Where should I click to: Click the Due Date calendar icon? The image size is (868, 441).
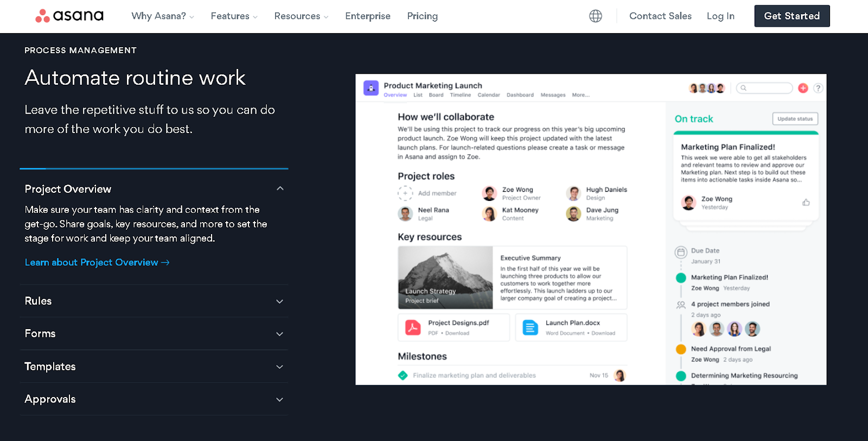click(x=681, y=253)
